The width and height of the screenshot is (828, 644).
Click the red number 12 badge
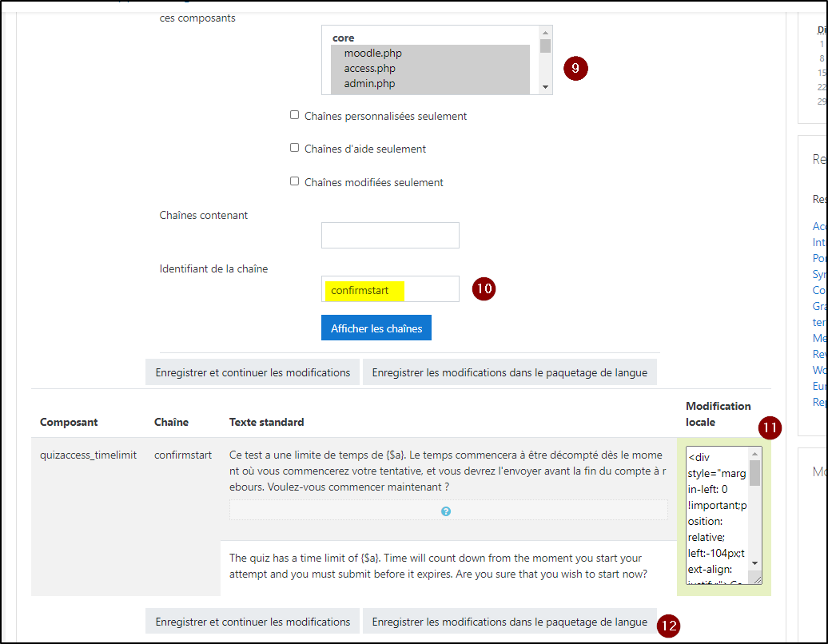click(669, 626)
